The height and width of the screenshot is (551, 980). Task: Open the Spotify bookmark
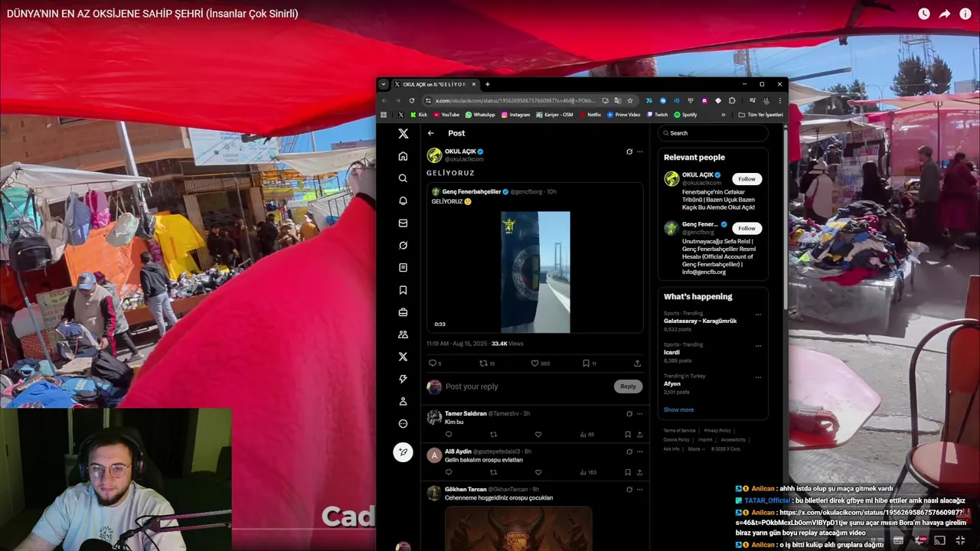point(685,115)
